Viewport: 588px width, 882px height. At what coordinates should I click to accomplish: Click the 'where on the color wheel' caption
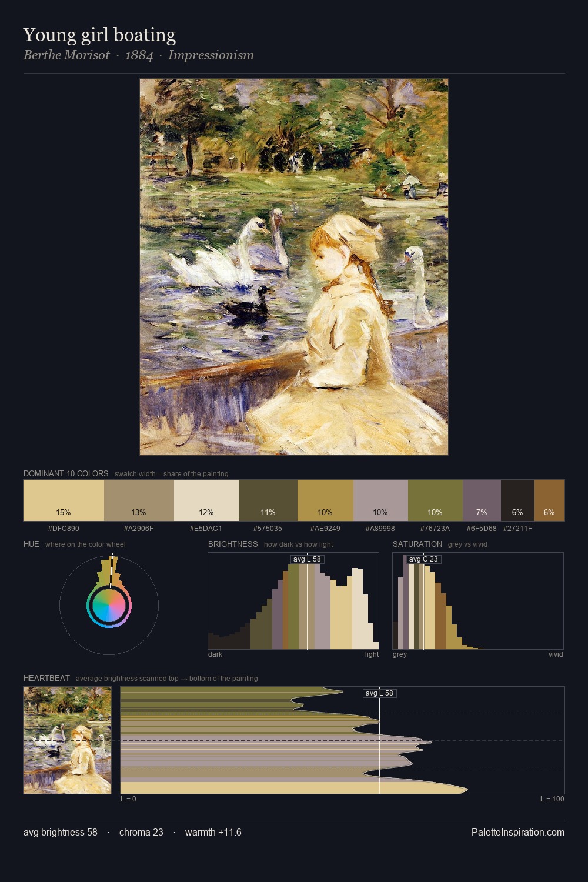85,544
